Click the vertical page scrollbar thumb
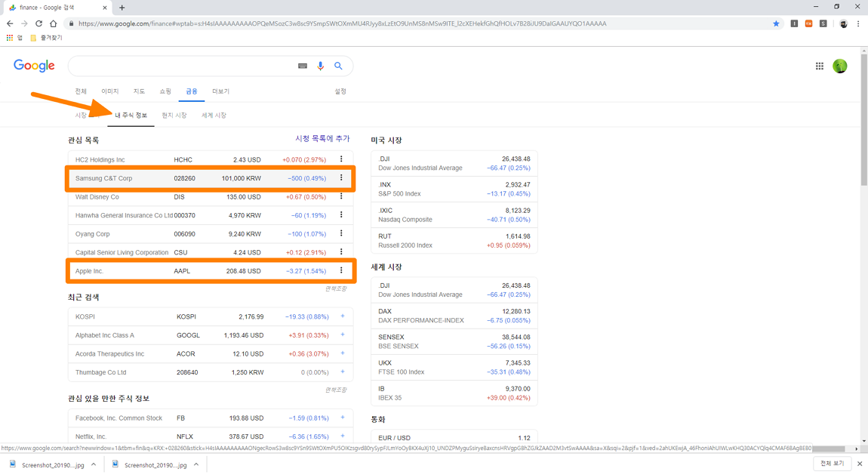This screenshot has width=868, height=475. click(x=864, y=119)
